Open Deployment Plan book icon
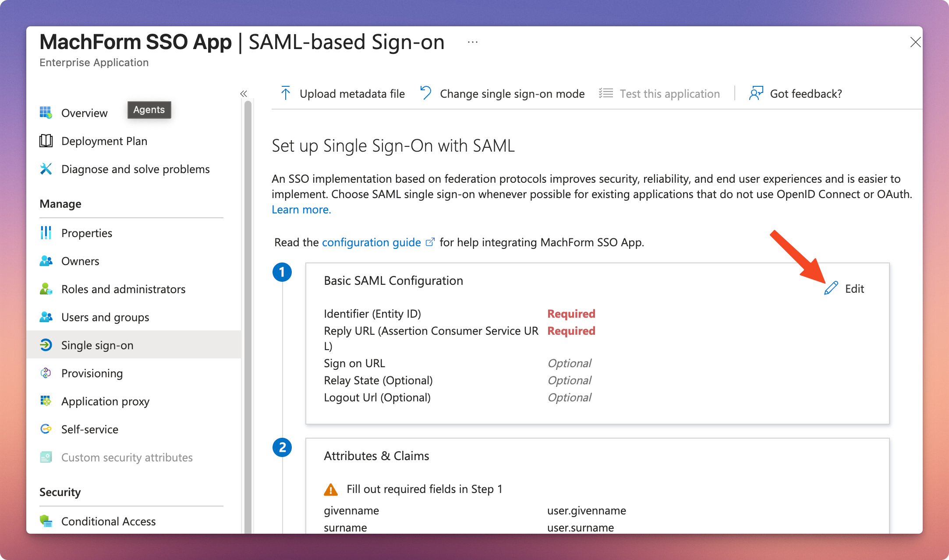Image resolution: width=949 pixels, height=560 pixels. pyautogui.click(x=46, y=141)
